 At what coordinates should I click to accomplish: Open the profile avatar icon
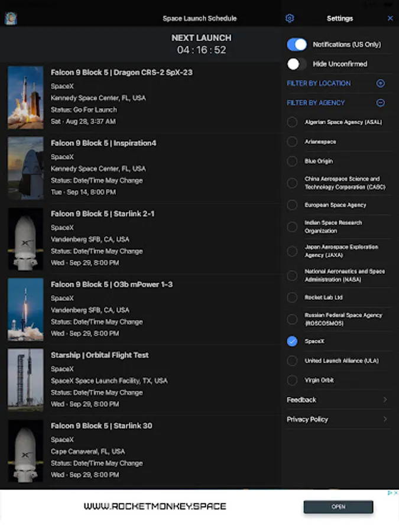(11, 18)
